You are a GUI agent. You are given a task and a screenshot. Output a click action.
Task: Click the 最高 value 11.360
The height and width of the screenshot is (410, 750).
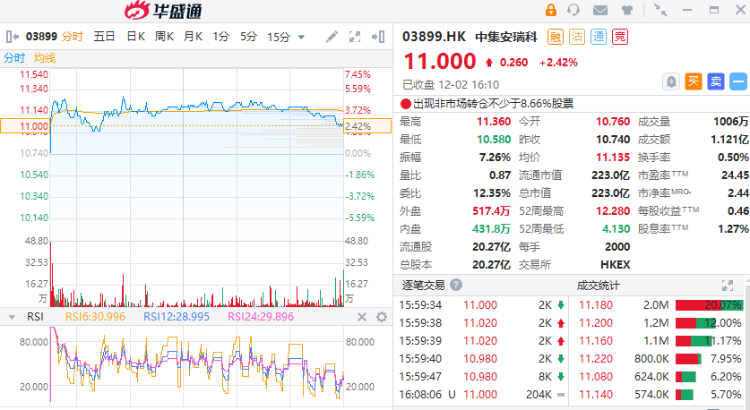(494, 122)
